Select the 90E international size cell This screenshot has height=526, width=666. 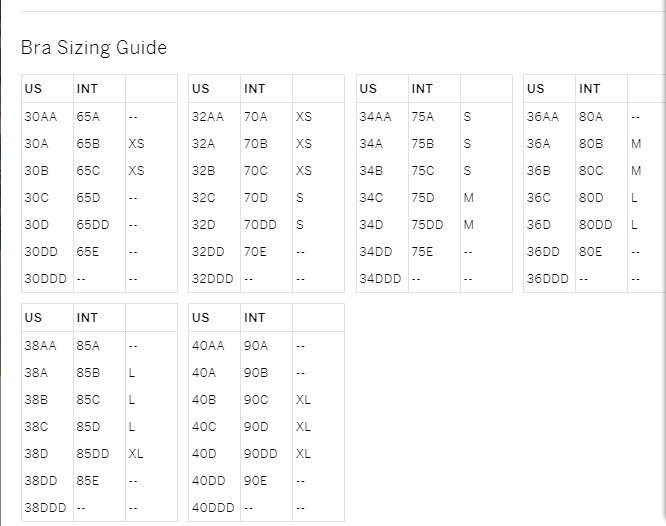[255, 480]
